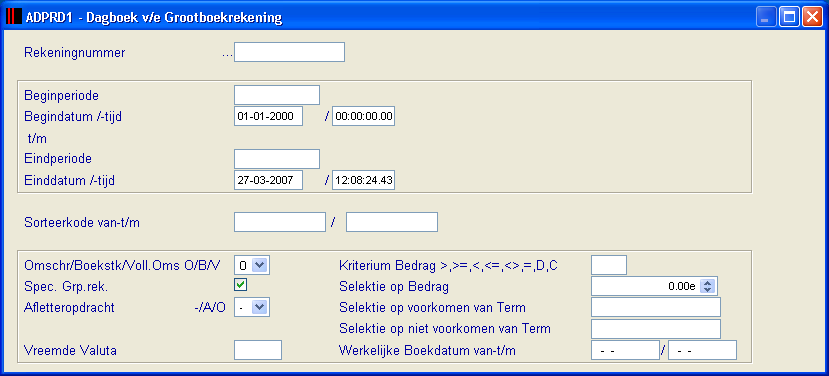Select the Begindatum field showing 01-01-2000
829x376 pixels.
pyautogui.click(x=269, y=116)
